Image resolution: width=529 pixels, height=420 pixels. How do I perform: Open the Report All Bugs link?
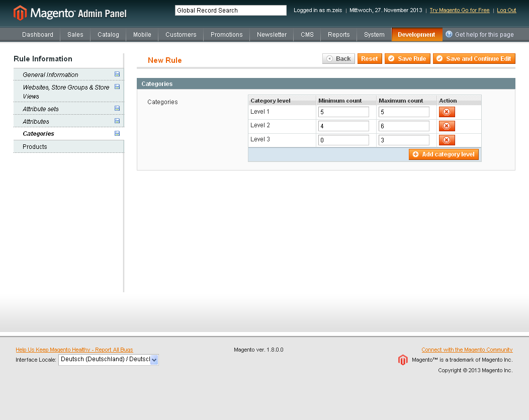pos(74,350)
